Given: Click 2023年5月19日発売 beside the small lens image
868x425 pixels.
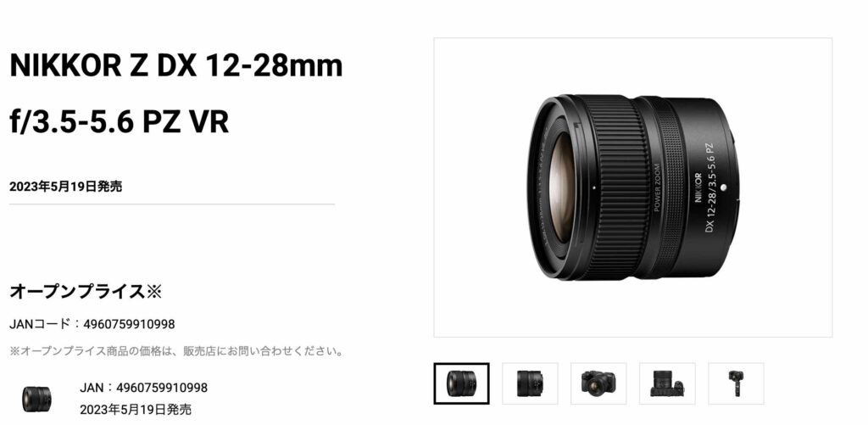Looking at the screenshot, I should click(x=136, y=410).
